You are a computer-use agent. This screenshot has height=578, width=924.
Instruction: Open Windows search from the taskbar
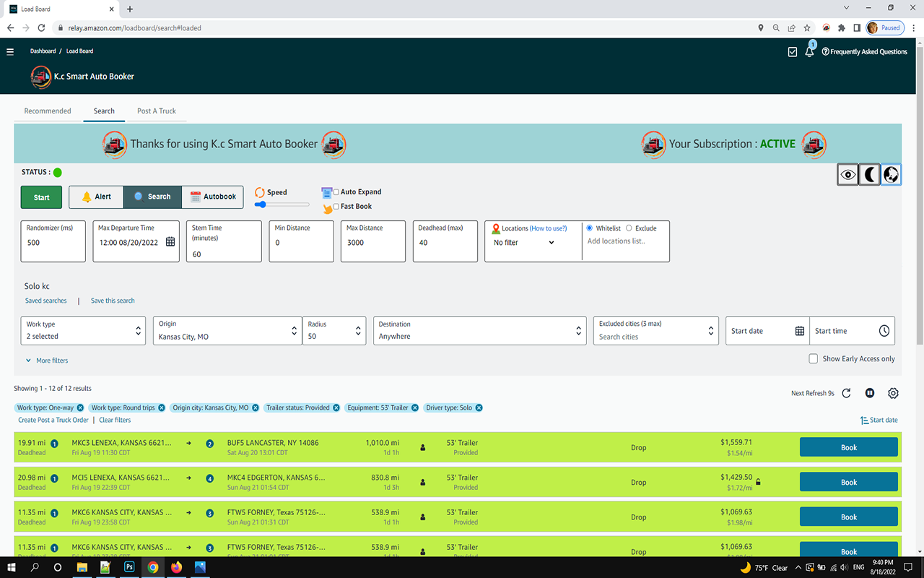pyautogui.click(x=34, y=567)
